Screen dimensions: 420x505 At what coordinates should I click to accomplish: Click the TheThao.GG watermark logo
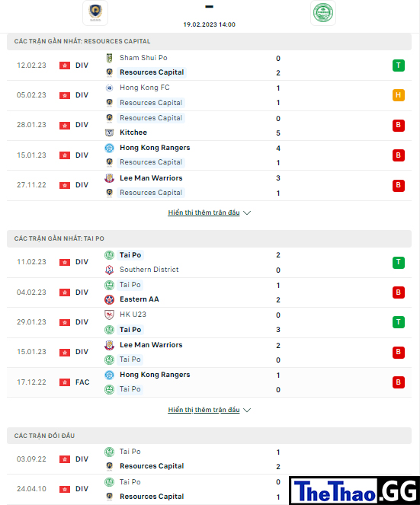[x=354, y=491]
